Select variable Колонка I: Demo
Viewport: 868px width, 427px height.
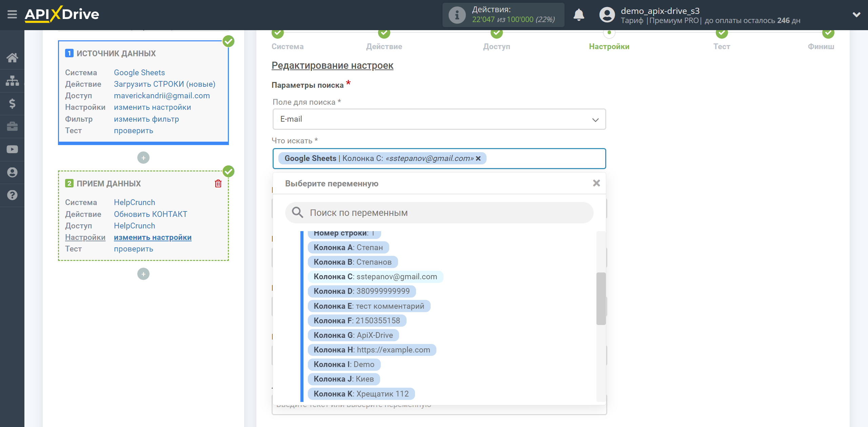pyautogui.click(x=344, y=364)
